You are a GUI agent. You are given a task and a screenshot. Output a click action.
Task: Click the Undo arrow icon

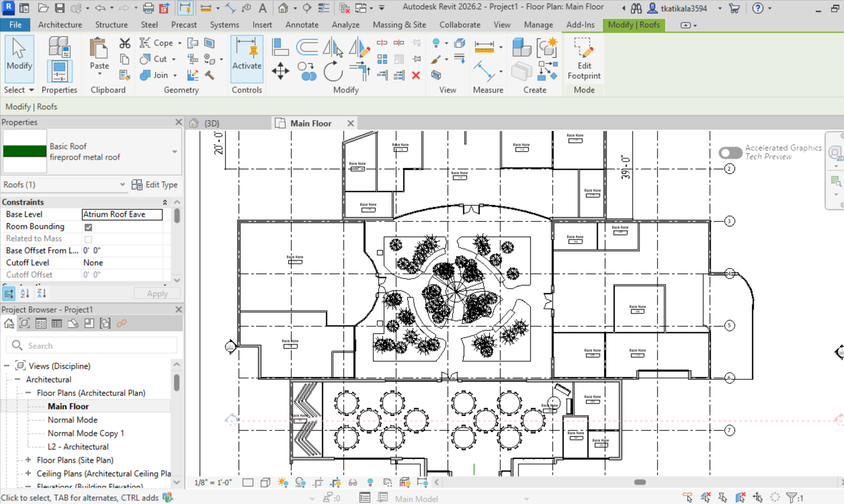100,8
